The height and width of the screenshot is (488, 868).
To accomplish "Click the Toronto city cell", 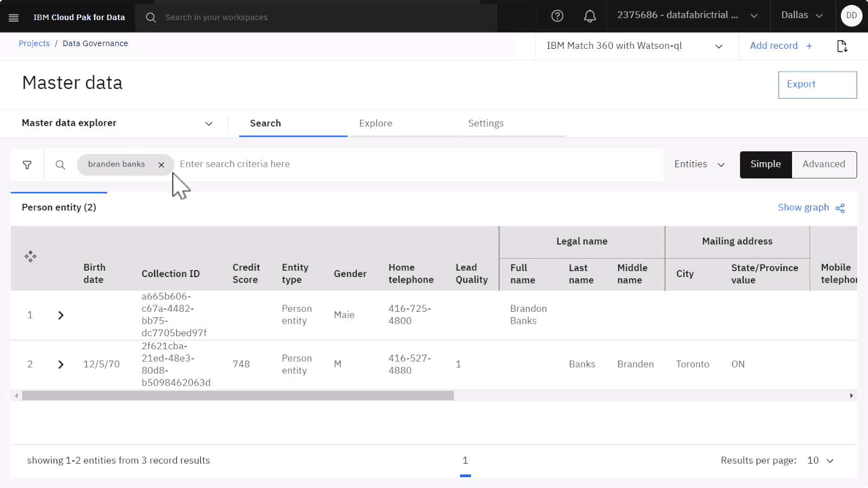I will 692,364.
